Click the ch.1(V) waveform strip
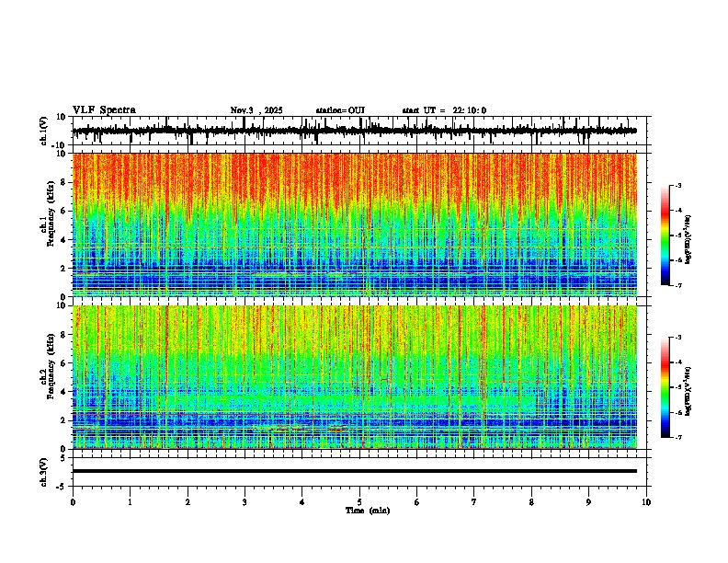This screenshot has height=563, width=728. [x=361, y=131]
